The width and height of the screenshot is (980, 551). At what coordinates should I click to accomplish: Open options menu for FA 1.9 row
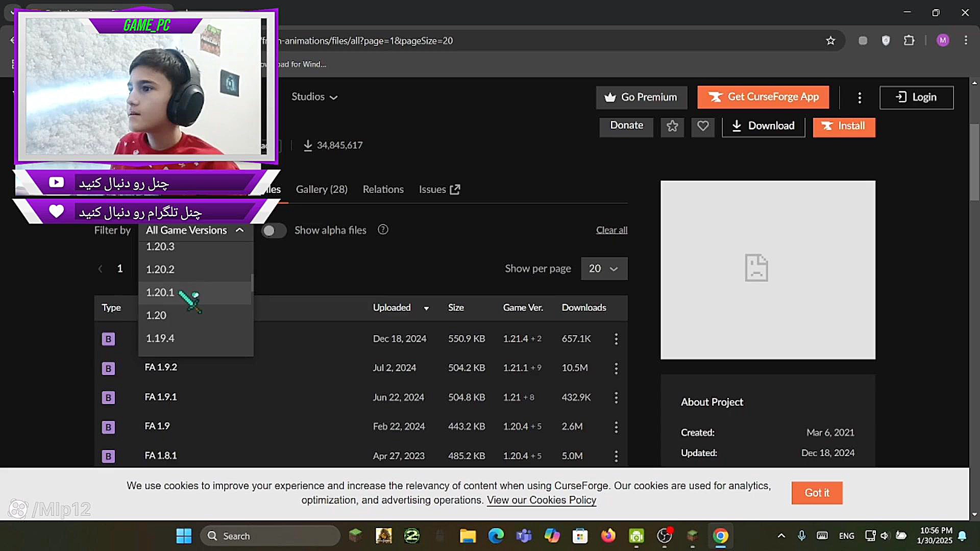(x=616, y=427)
